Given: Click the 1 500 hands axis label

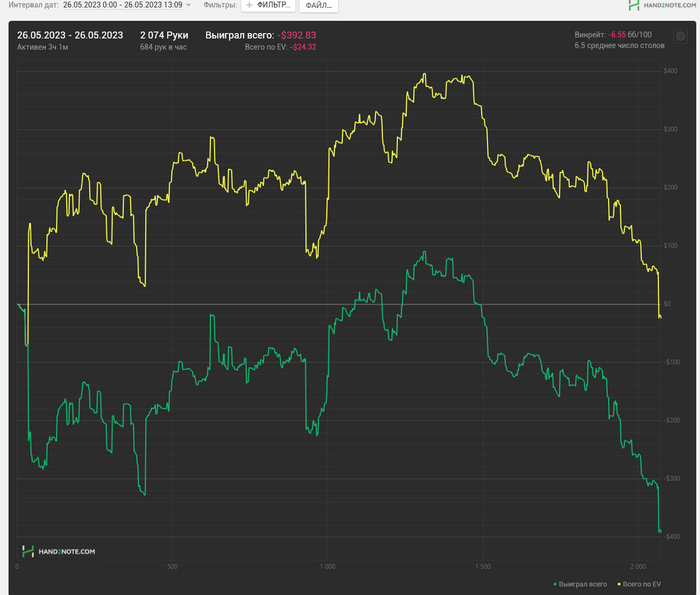Looking at the screenshot, I should pos(483,566).
